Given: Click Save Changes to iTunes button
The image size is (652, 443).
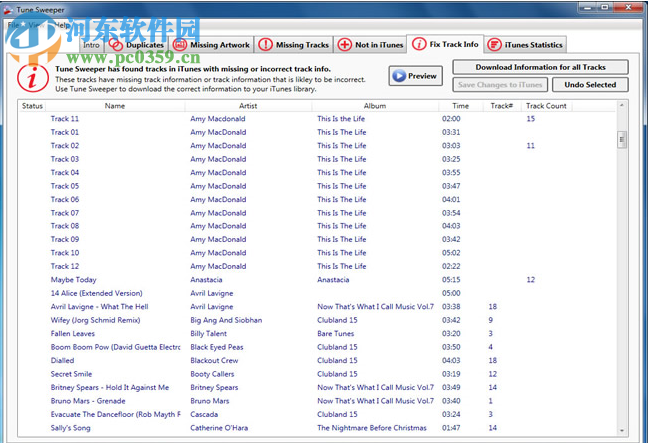Looking at the screenshot, I should pyautogui.click(x=500, y=85).
